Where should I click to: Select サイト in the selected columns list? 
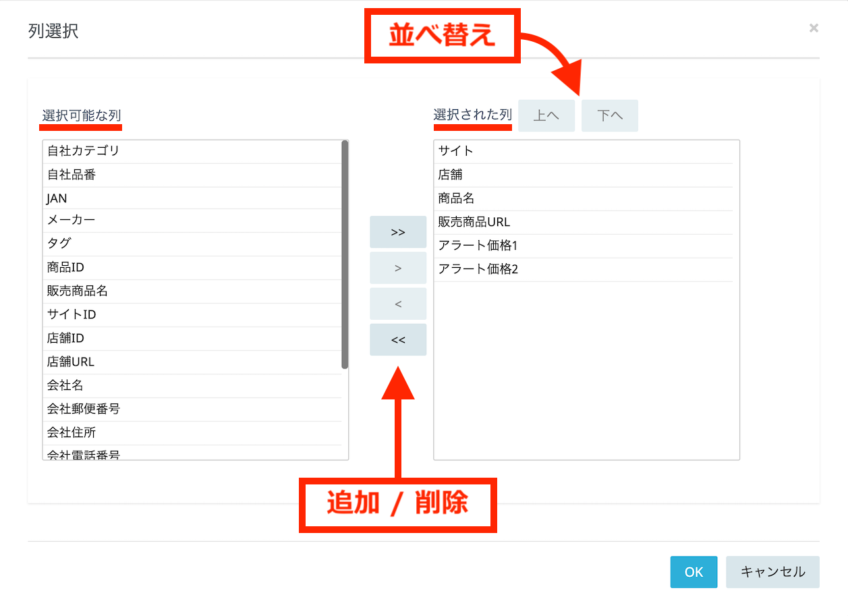456,151
